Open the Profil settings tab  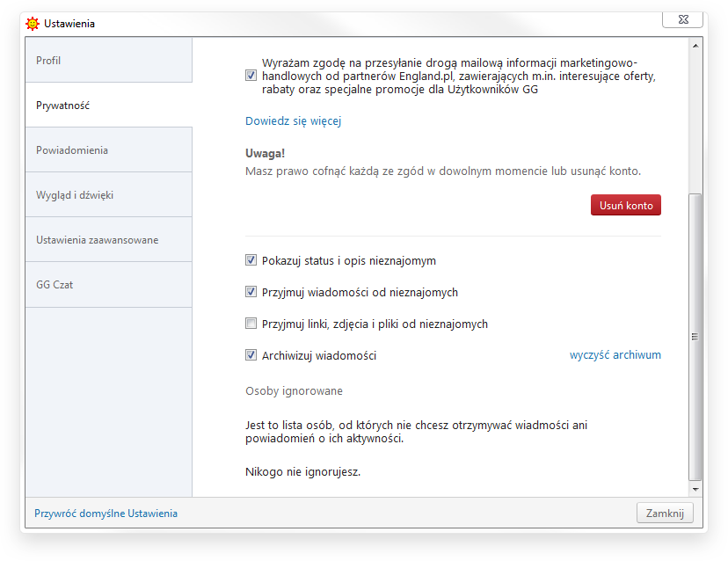109,61
